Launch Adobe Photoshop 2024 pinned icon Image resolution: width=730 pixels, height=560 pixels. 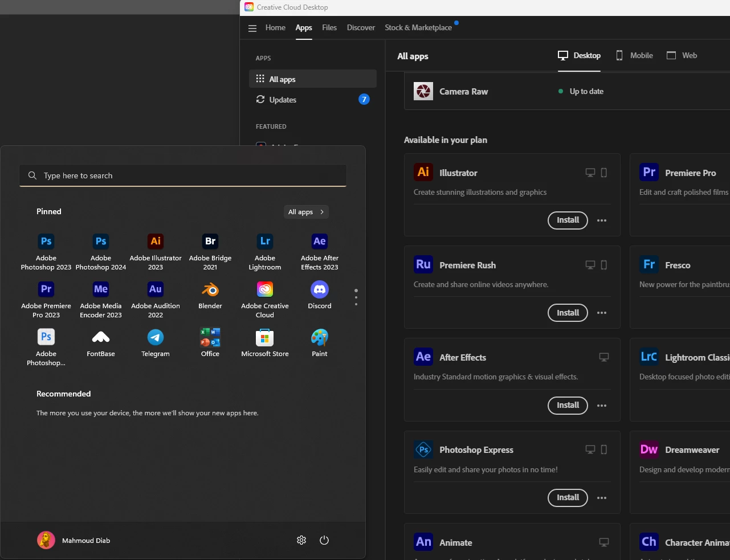pyautogui.click(x=101, y=252)
